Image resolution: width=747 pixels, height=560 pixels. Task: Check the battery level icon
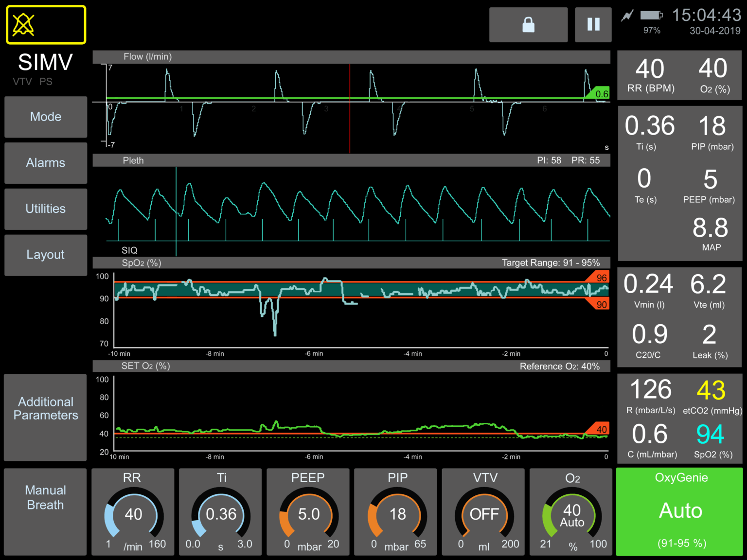pyautogui.click(x=651, y=16)
